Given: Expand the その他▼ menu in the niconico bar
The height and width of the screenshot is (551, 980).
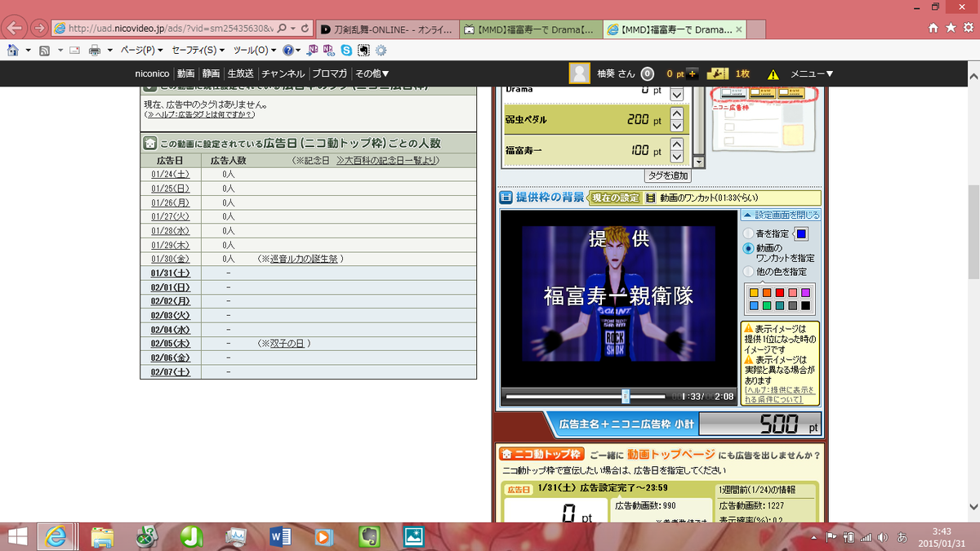Looking at the screenshot, I should (x=372, y=73).
